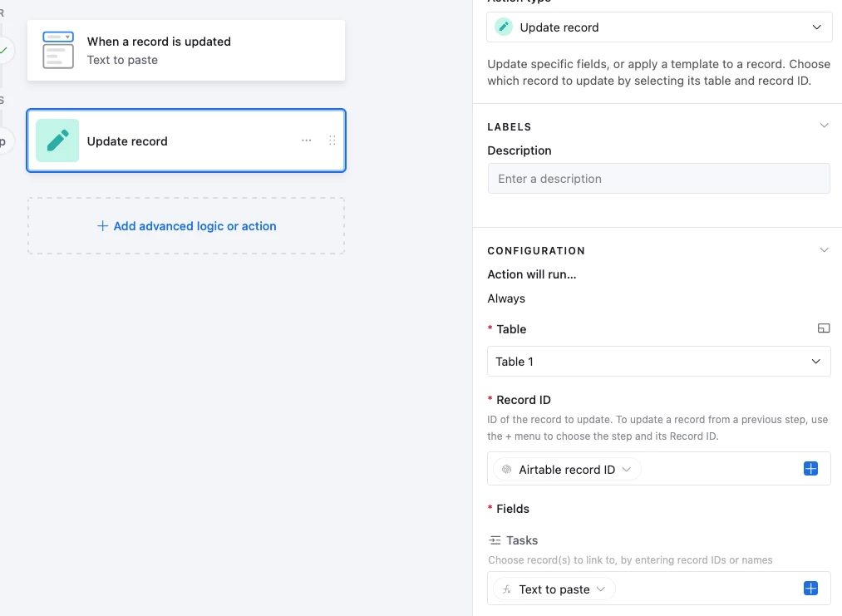Click the blue plus button for Record ID
Viewport: 842px width, 616px height.
coord(811,469)
